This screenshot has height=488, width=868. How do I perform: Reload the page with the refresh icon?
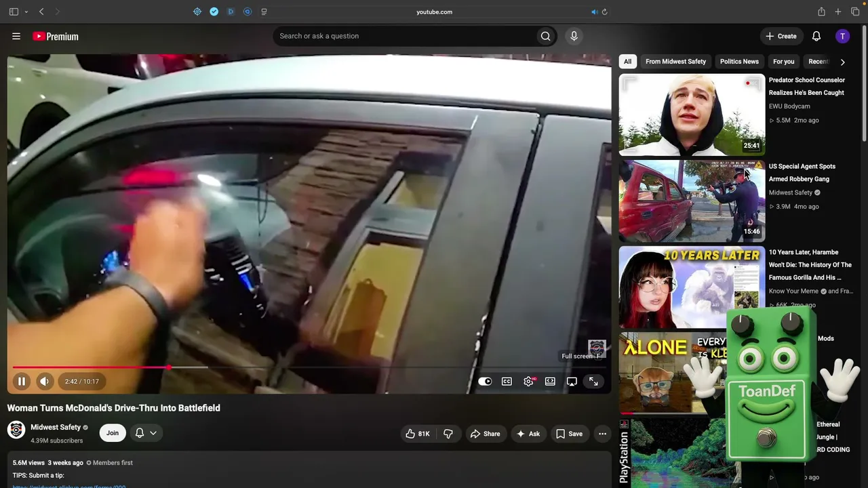click(604, 12)
